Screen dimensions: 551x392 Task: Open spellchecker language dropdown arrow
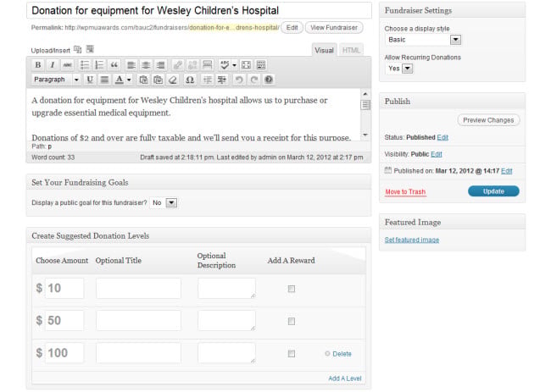click(234, 65)
